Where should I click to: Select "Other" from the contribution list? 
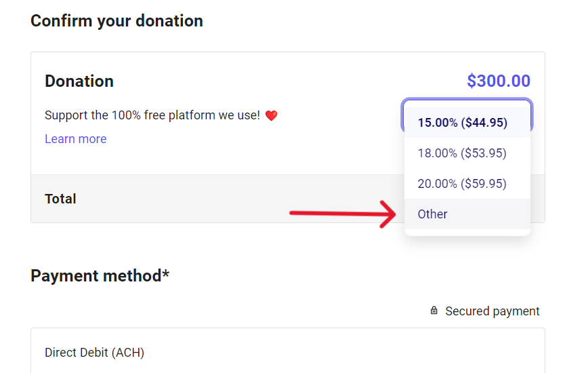433,214
